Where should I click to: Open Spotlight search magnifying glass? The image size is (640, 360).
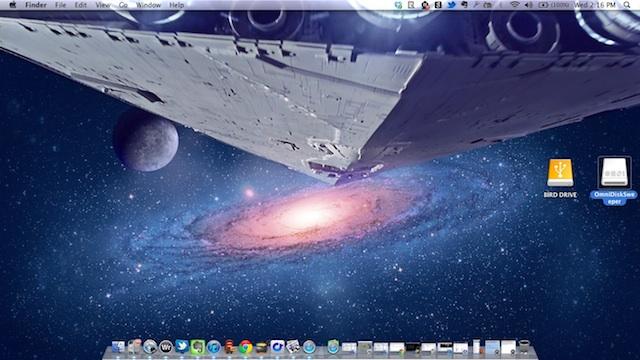pyautogui.click(x=627, y=5)
